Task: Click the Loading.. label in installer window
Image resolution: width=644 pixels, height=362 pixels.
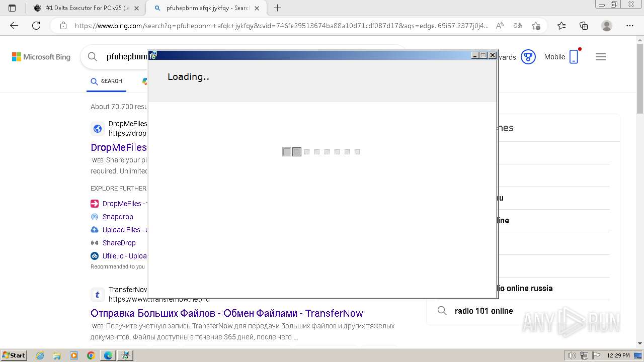Action: tap(189, 76)
